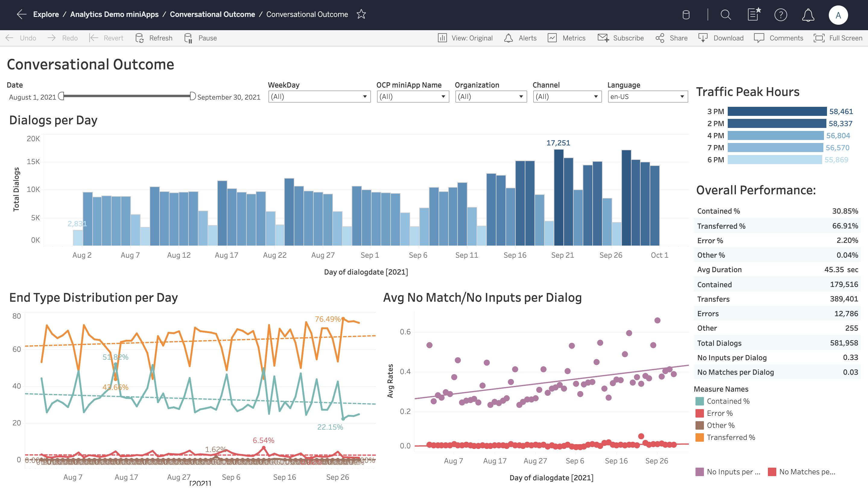
Task: Click the back arrow in header
Action: tap(21, 14)
